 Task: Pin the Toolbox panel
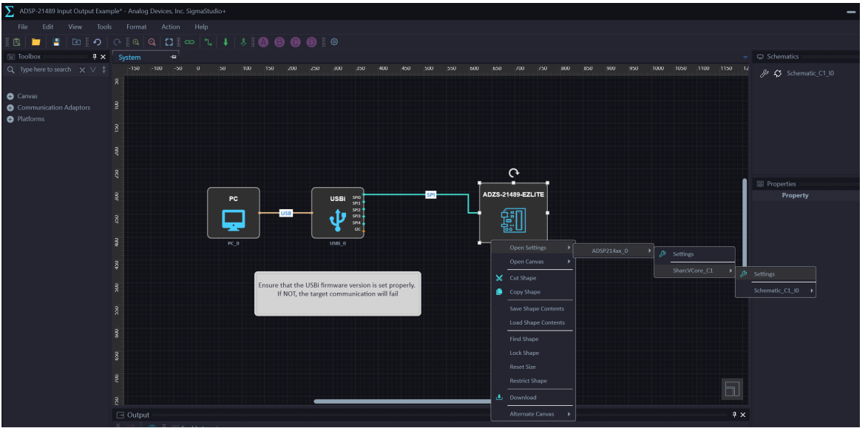click(x=95, y=56)
